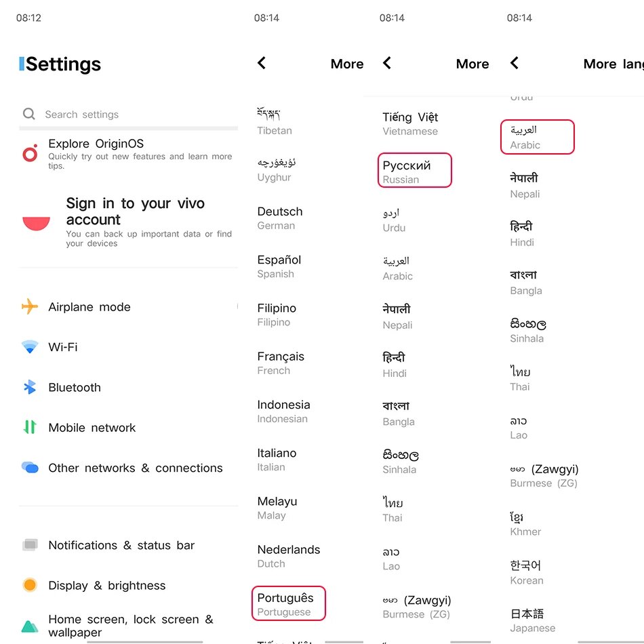Tap the Other networks cloud icon
Image resolution: width=644 pixels, height=644 pixels.
point(30,467)
